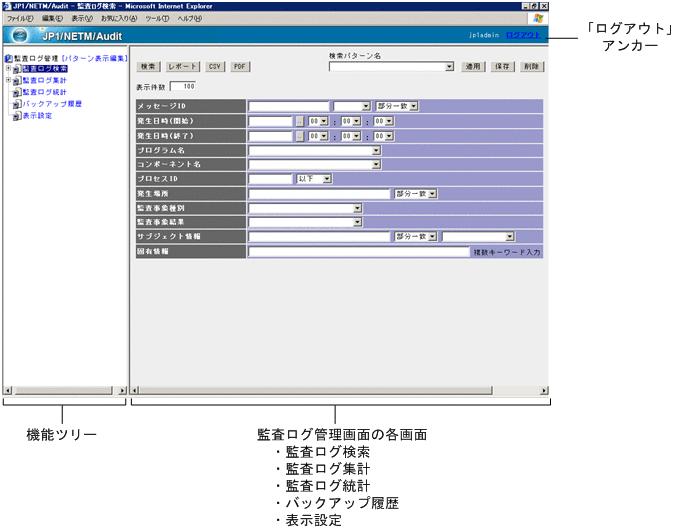Click the 監査ログ検索 tree icon
This screenshot has height=532, width=683.
[x=16, y=69]
